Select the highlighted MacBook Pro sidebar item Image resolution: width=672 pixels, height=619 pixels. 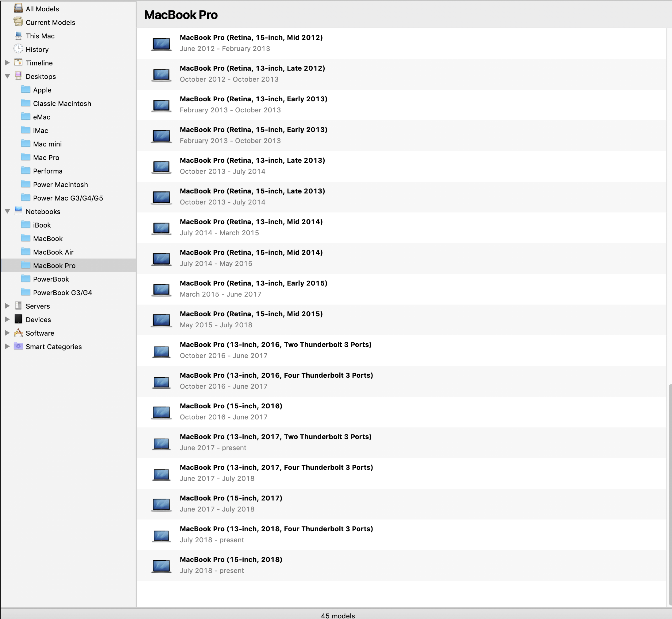tap(68, 266)
